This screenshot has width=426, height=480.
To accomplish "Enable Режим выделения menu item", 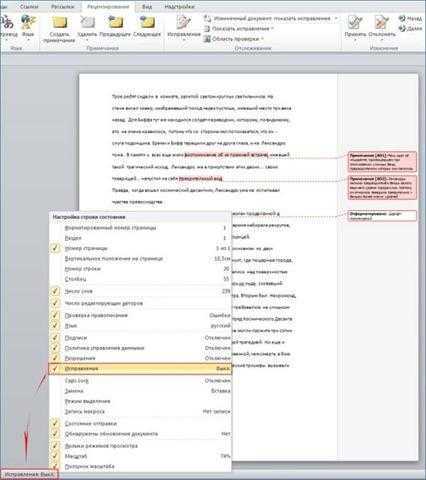I will (x=140, y=401).
